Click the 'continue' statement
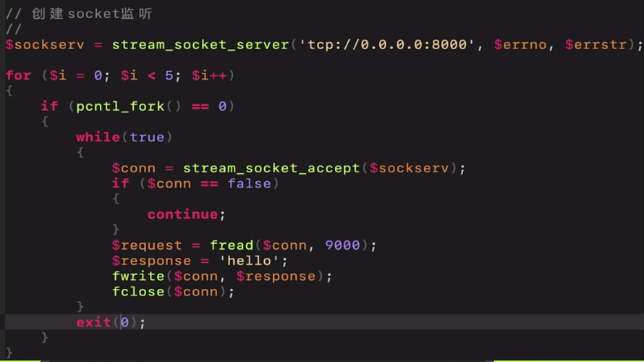 pyautogui.click(x=182, y=214)
